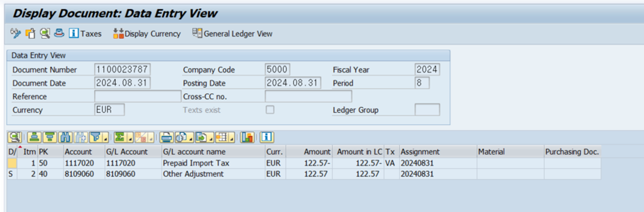Click the Choose Layout grid icon
This screenshot has height=212, width=644.
click(x=222, y=137)
